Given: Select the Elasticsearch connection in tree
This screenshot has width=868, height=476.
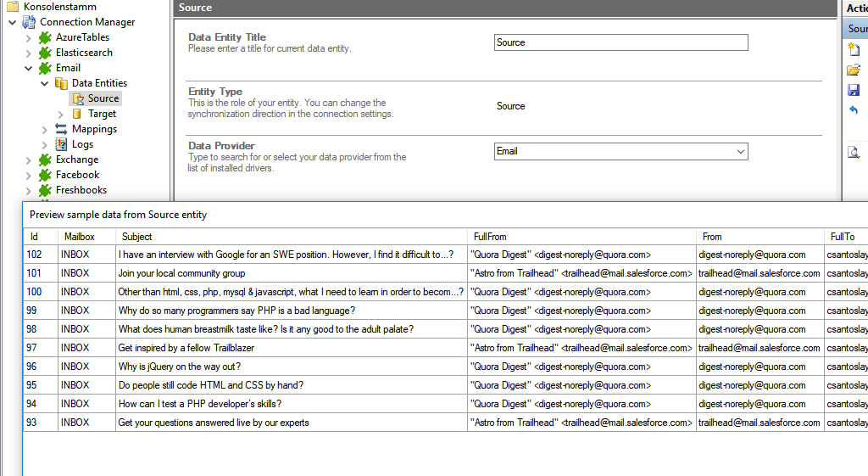Looking at the screenshot, I should click(84, 53).
